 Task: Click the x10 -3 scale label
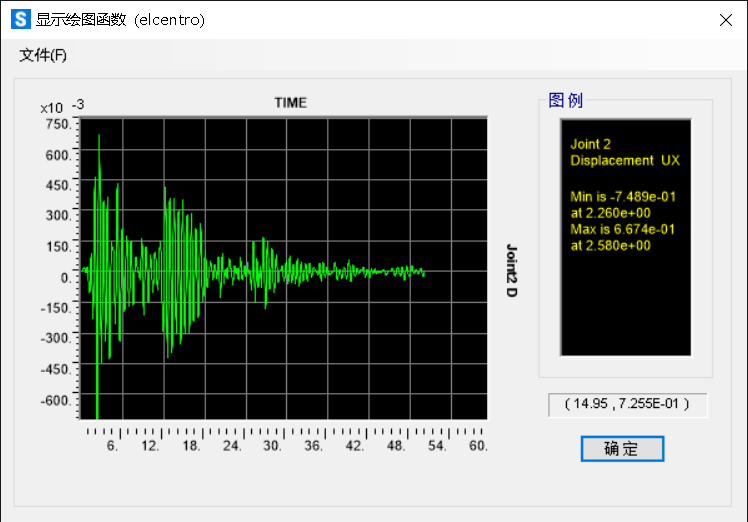62,106
